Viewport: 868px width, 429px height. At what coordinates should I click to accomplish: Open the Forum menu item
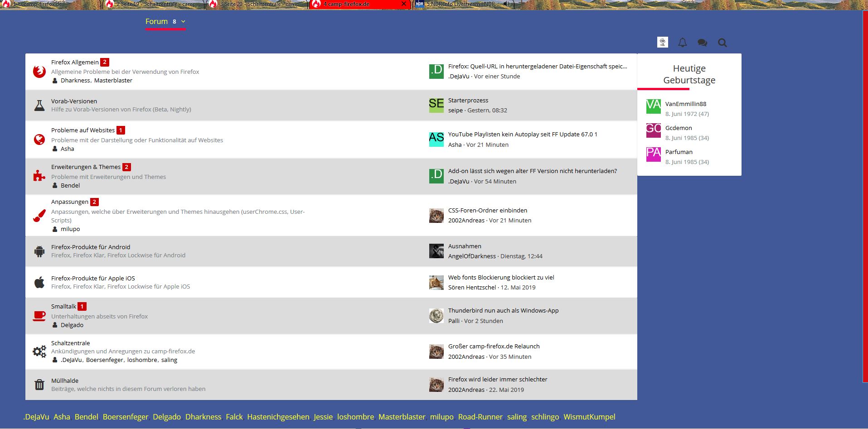pyautogui.click(x=156, y=21)
